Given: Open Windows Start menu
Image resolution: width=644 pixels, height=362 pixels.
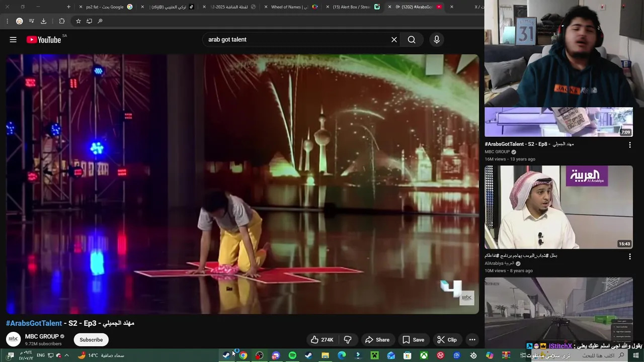Looking at the screenshot, I should click(637, 355).
